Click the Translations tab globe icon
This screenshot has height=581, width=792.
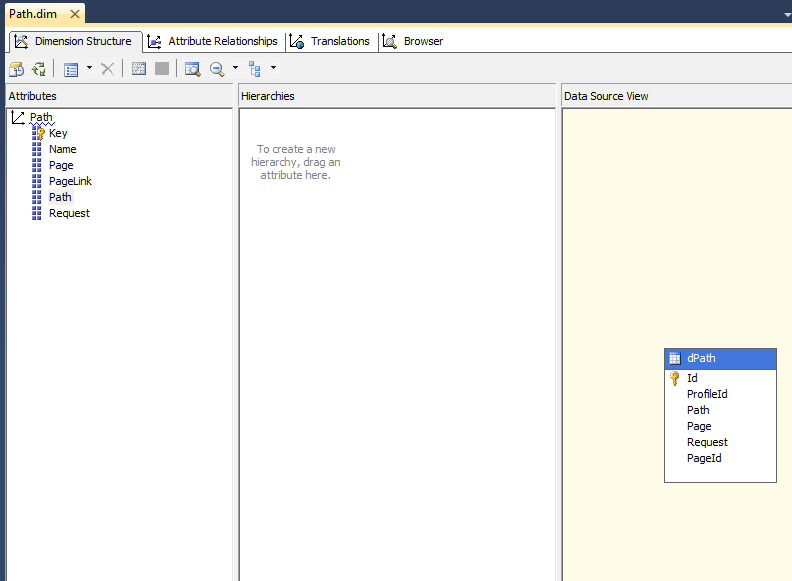point(297,41)
